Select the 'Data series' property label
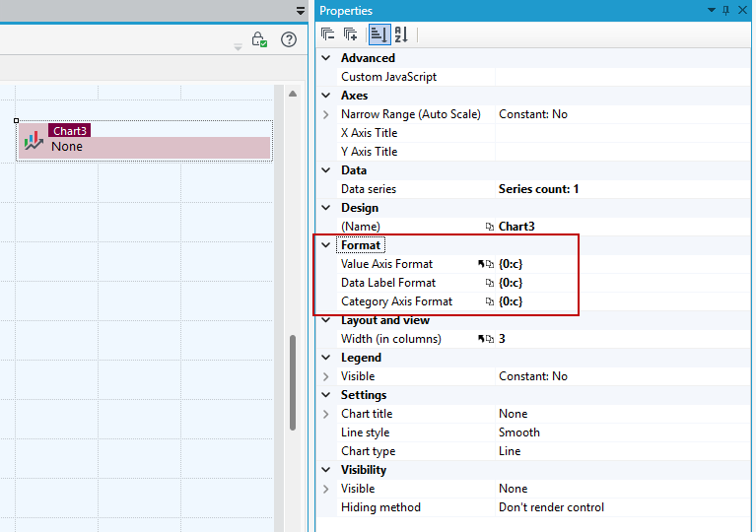This screenshot has width=756, height=532. pos(369,189)
